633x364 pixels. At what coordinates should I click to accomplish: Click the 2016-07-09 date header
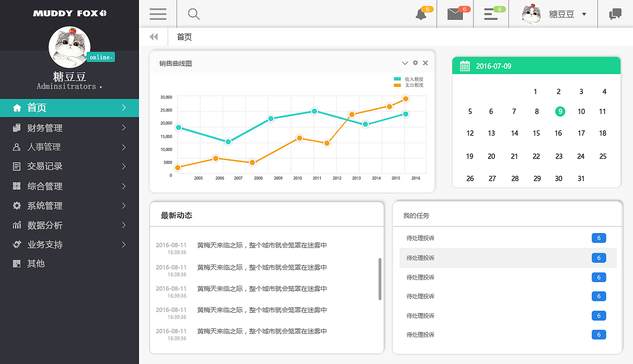coord(494,66)
